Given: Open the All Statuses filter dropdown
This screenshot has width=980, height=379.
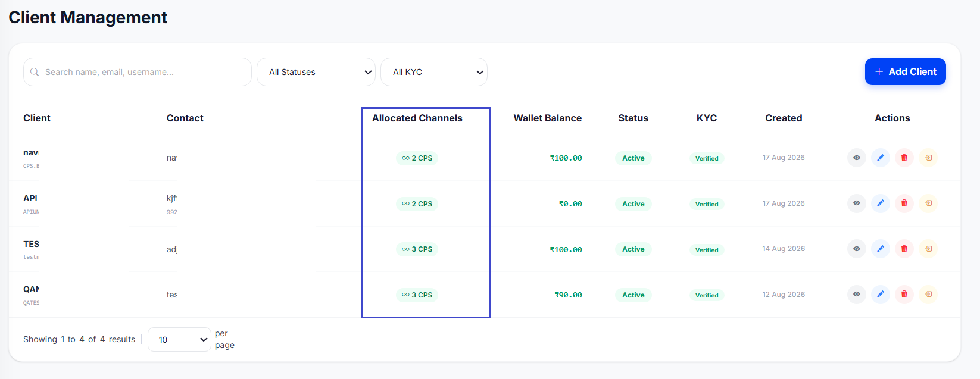Looking at the screenshot, I should [x=316, y=72].
